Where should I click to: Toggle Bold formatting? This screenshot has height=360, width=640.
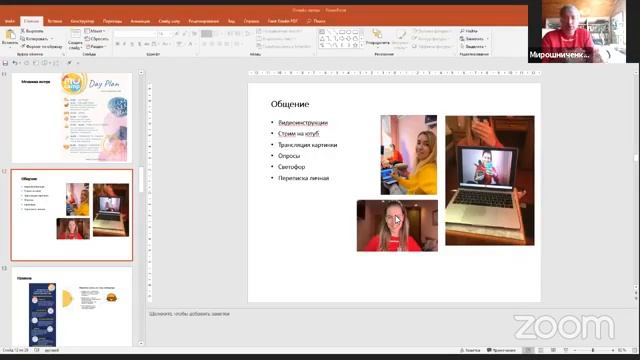118,44
